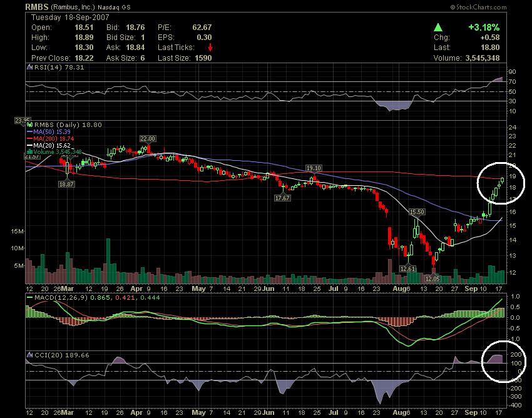Click the Bid value 18.76
This screenshot has width=532, height=418.
[135, 28]
